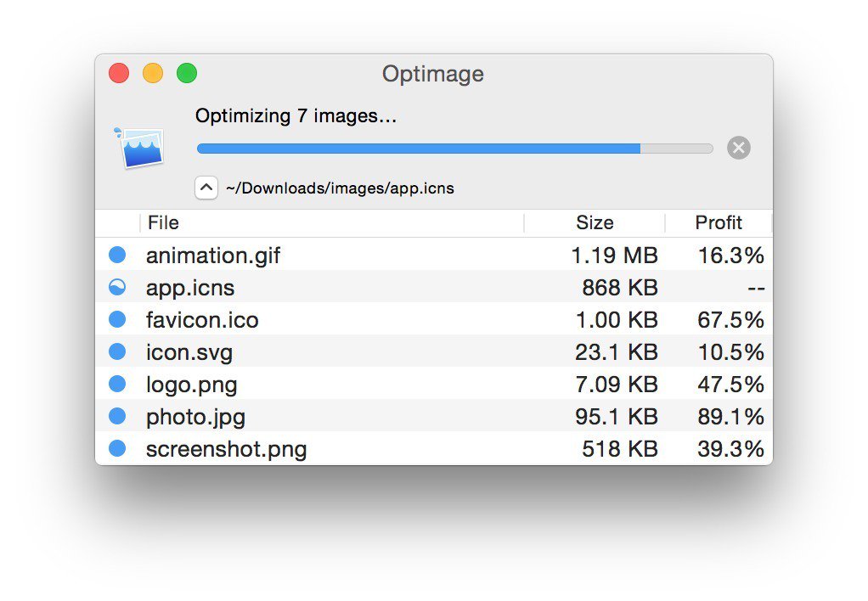This screenshot has height=601, width=868.
Task: Sort files by clicking the File column header
Action: (163, 222)
